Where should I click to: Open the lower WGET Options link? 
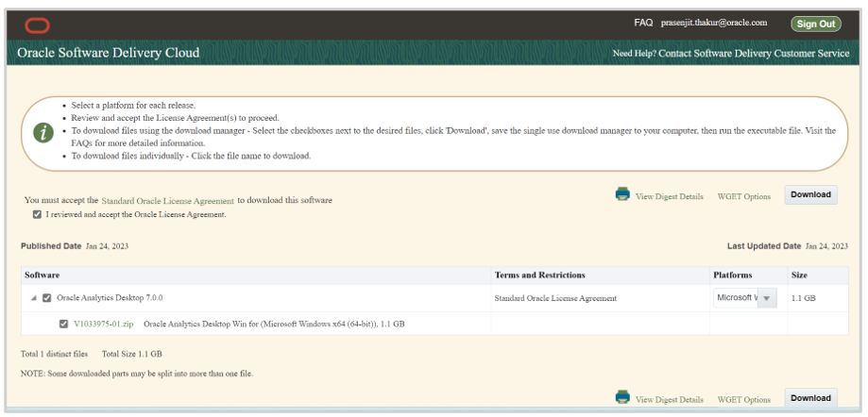click(744, 399)
